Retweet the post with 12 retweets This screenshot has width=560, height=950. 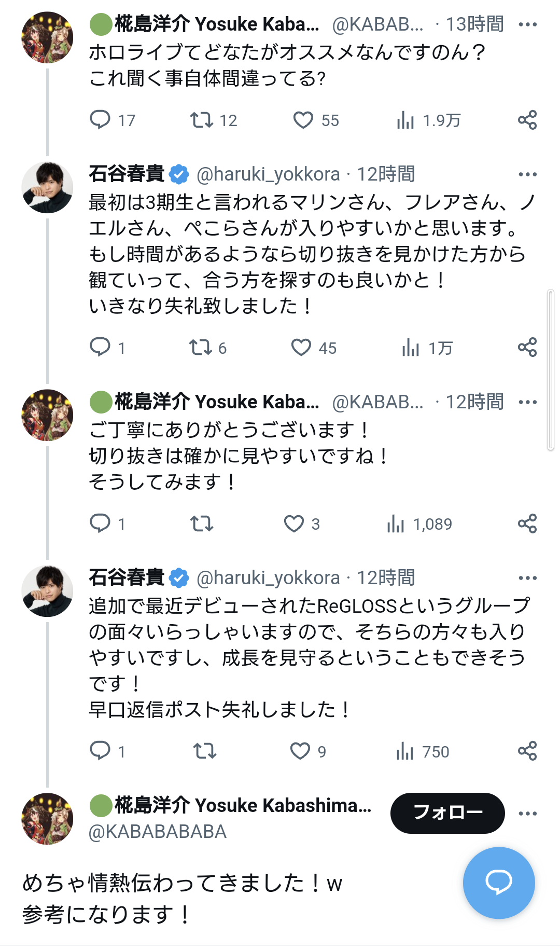tap(201, 120)
